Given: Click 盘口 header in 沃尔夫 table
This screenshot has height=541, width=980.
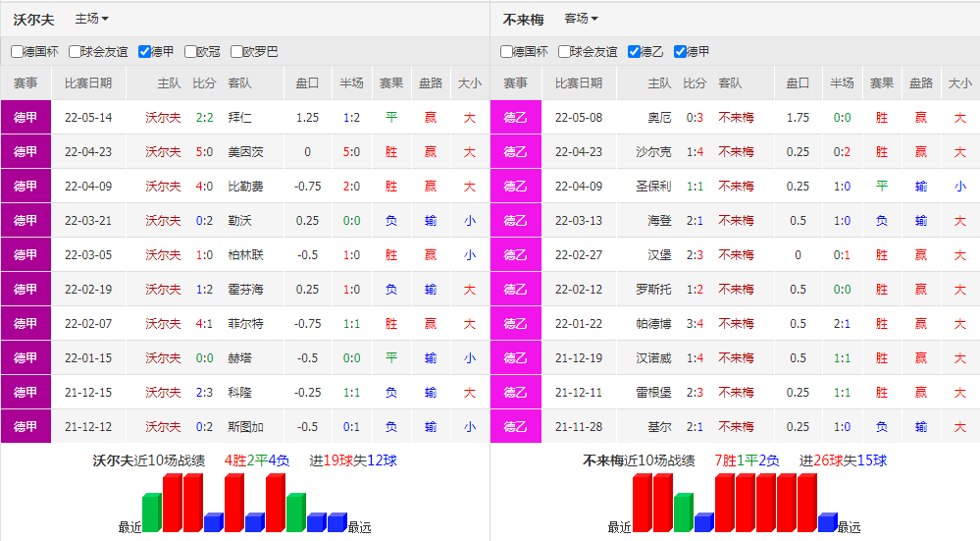Looking at the screenshot, I should coord(307,83).
